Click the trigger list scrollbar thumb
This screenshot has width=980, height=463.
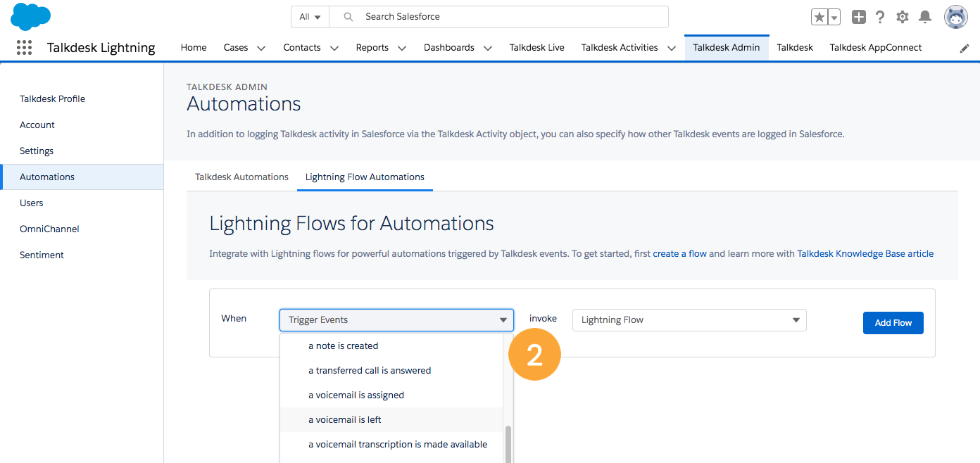(508, 444)
